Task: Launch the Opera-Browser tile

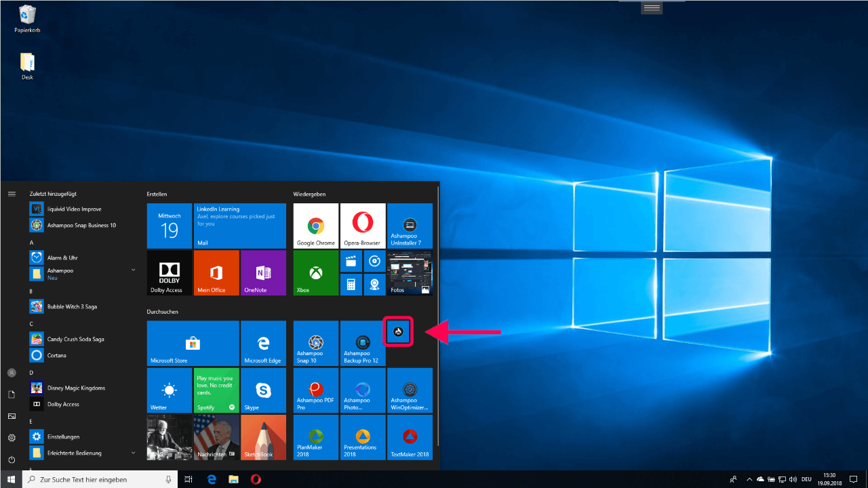Action: pos(363,226)
